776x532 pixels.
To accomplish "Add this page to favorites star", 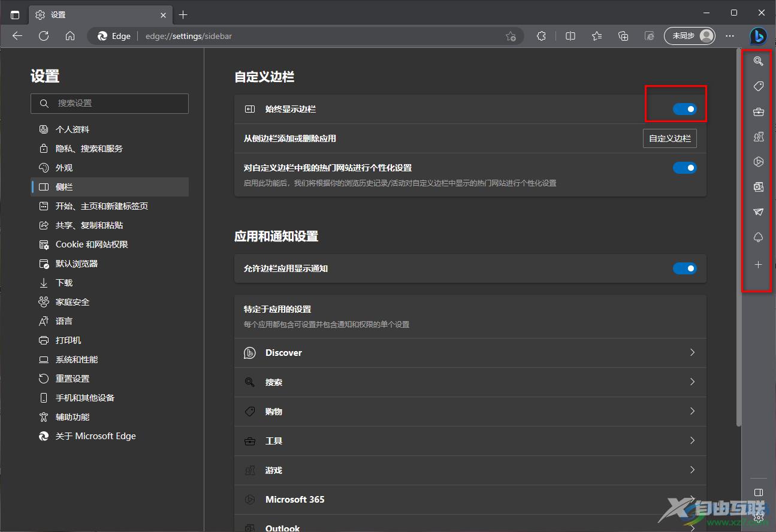I will tap(511, 36).
